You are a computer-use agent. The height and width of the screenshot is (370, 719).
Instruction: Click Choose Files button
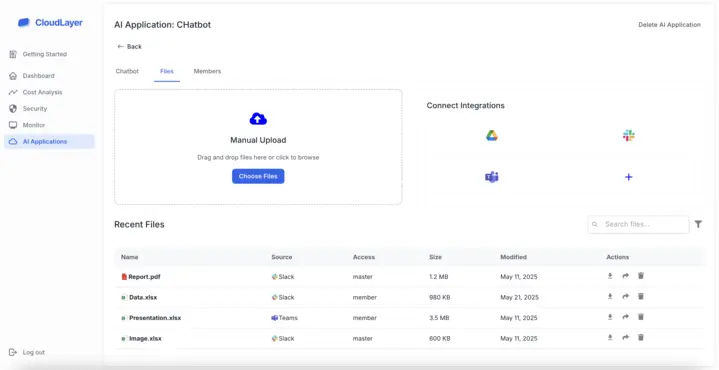(258, 177)
